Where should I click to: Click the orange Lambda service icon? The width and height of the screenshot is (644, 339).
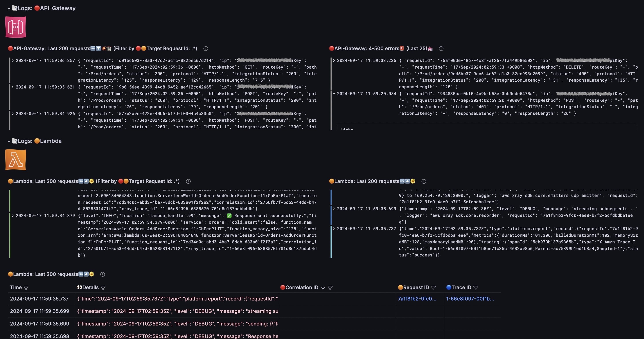[x=16, y=160]
